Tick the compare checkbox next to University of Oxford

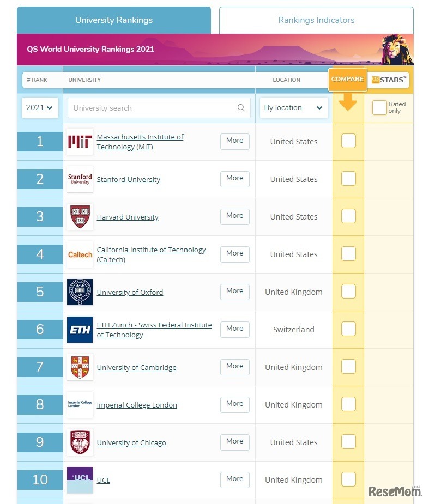pos(348,291)
